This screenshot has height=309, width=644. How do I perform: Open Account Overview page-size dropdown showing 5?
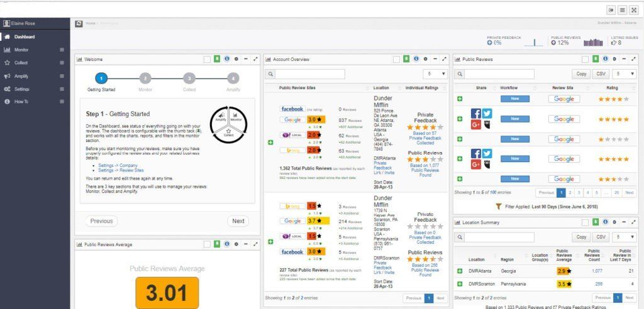(x=435, y=74)
